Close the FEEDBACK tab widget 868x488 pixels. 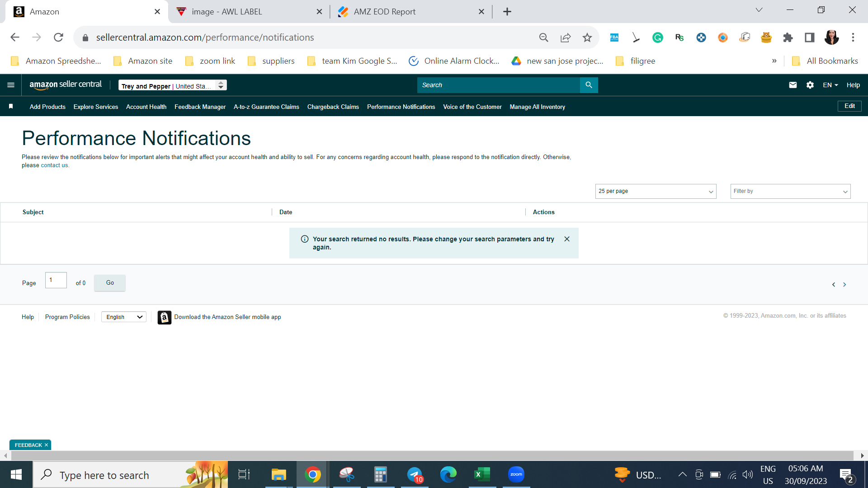[x=46, y=445]
